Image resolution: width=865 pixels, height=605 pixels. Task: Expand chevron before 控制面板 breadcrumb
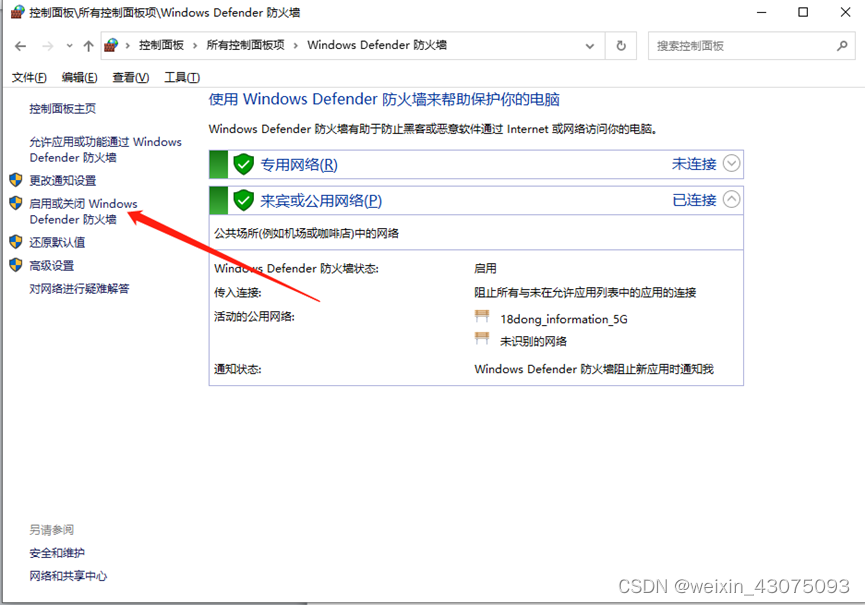(127, 46)
